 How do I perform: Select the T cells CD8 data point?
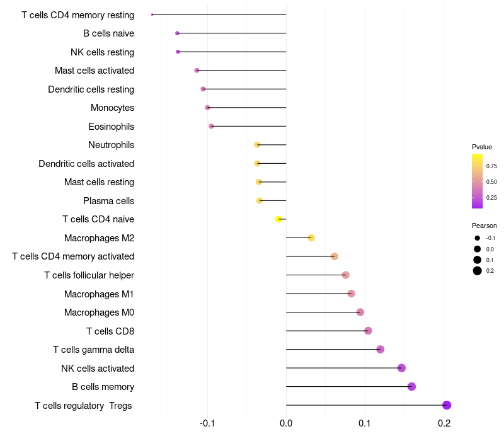368,331
